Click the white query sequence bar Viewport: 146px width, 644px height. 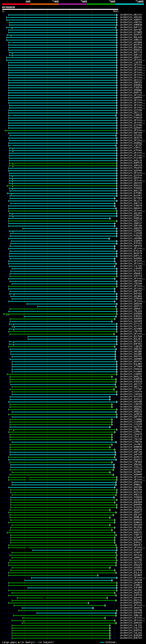pos(60,9)
